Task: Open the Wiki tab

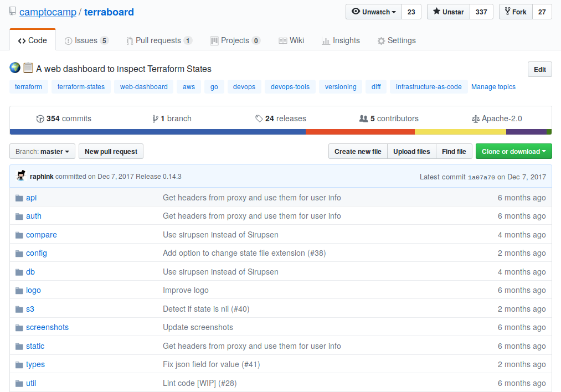Action: tap(291, 40)
